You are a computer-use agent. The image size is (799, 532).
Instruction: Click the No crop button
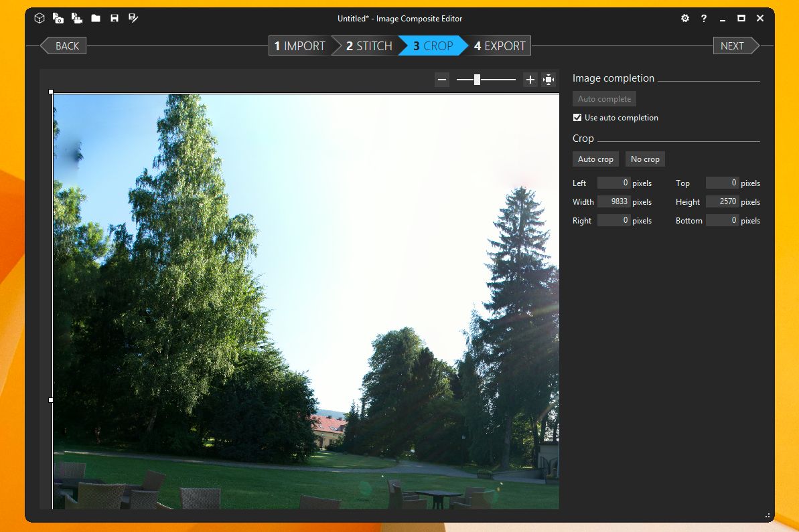tap(644, 159)
